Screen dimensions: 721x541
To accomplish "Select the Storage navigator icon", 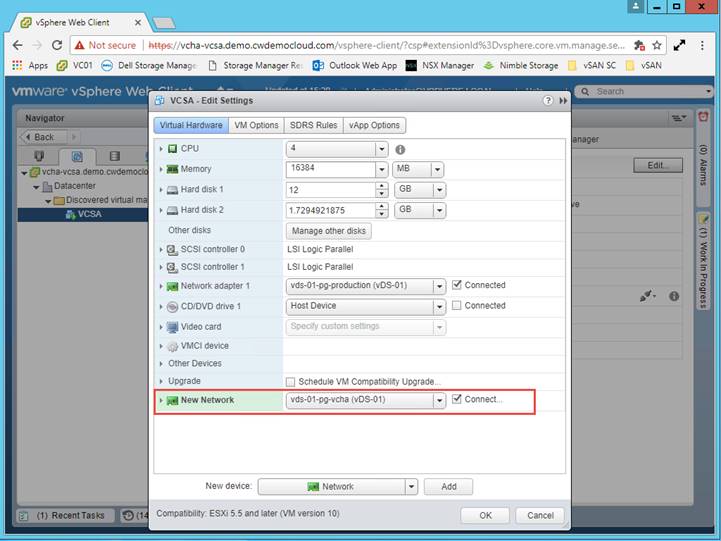I will pos(115,156).
